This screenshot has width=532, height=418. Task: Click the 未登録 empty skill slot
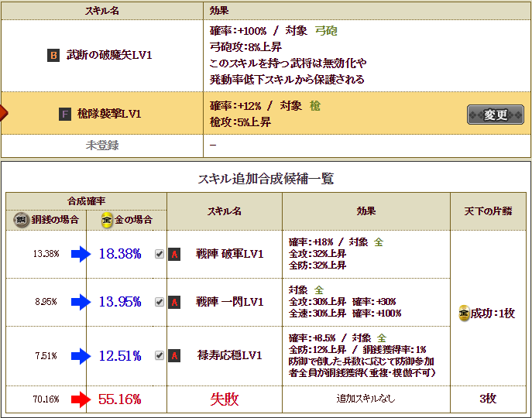click(102, 146)
